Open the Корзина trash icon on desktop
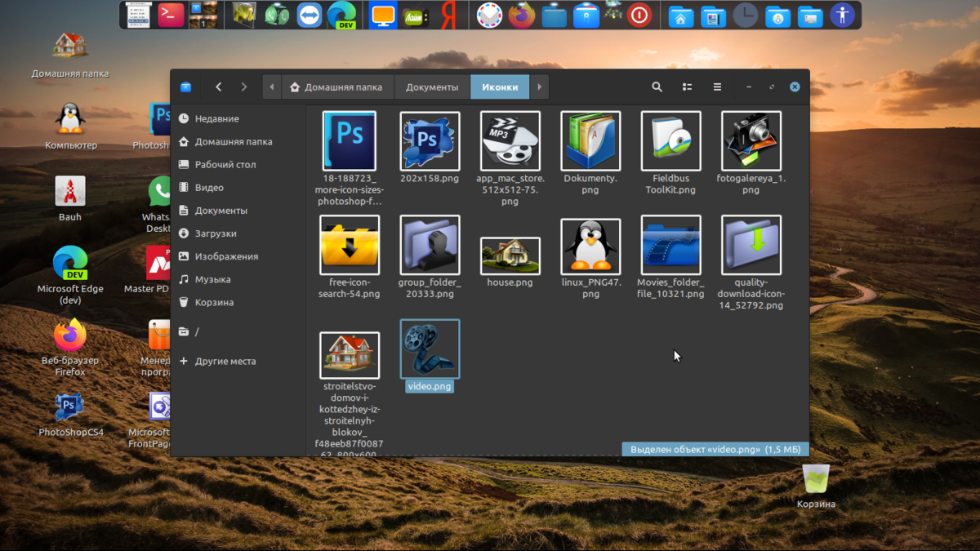The width and height of the screenshot is (980, 551). click(816, 487)
